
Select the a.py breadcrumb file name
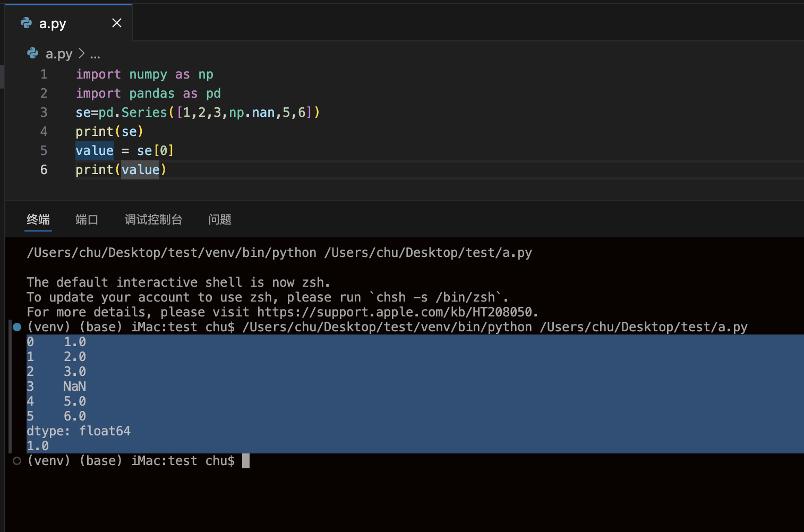59,54
